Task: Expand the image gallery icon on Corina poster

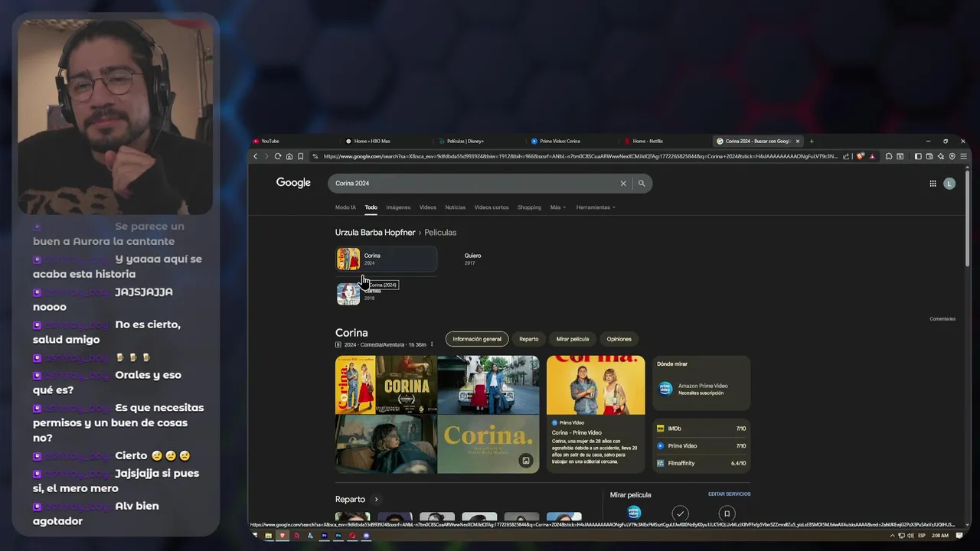Action: 525,460
